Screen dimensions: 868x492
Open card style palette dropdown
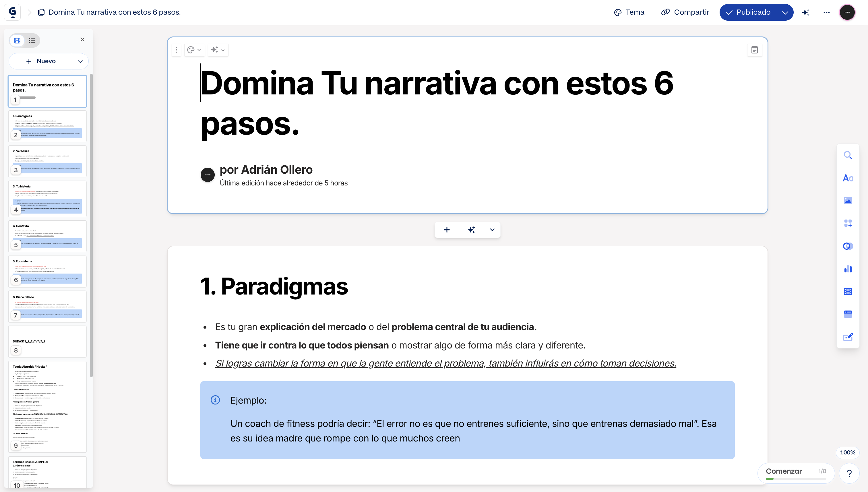tap(194, 50)
